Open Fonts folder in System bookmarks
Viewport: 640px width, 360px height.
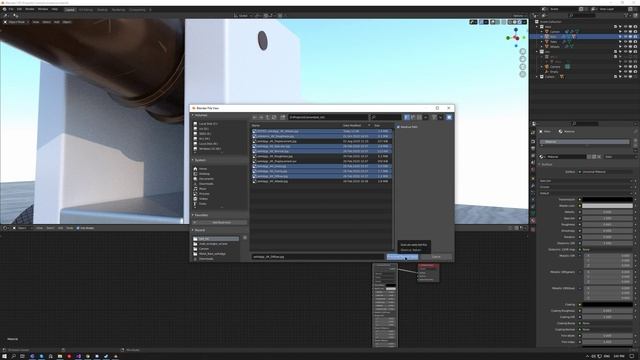203,203
